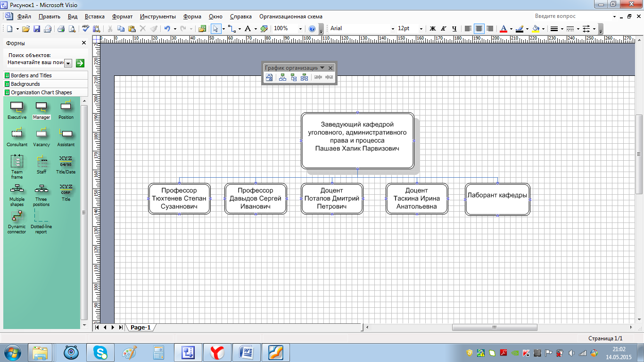
Task: Open the Формат menu
Action: (x=123, y=16)
